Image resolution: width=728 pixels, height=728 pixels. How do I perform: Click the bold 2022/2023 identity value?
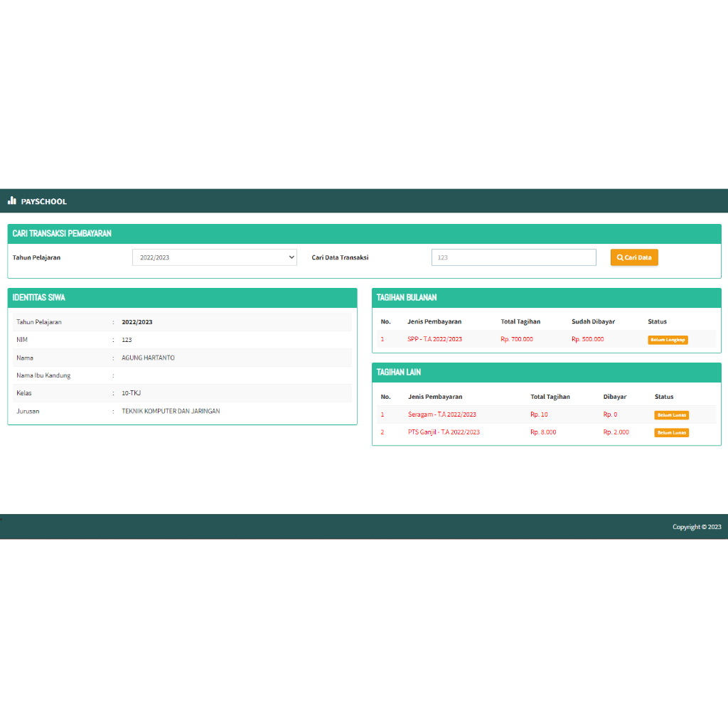[x=137, y=322]
